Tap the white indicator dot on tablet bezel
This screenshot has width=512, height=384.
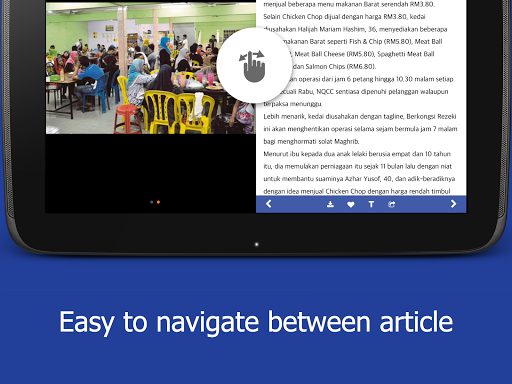256,244
